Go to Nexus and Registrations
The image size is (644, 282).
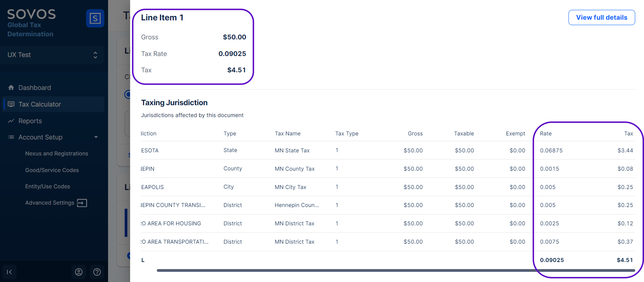pyautogui.click(x=57, y=153)
